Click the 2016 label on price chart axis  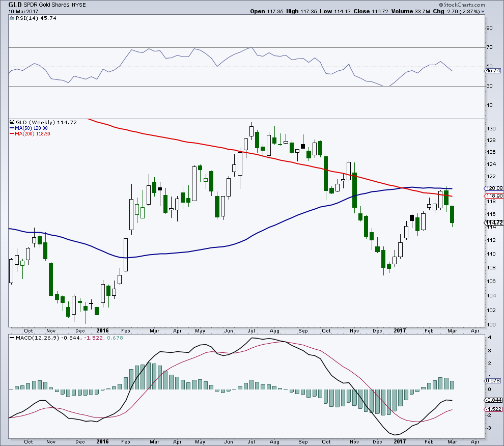[102, 330]
